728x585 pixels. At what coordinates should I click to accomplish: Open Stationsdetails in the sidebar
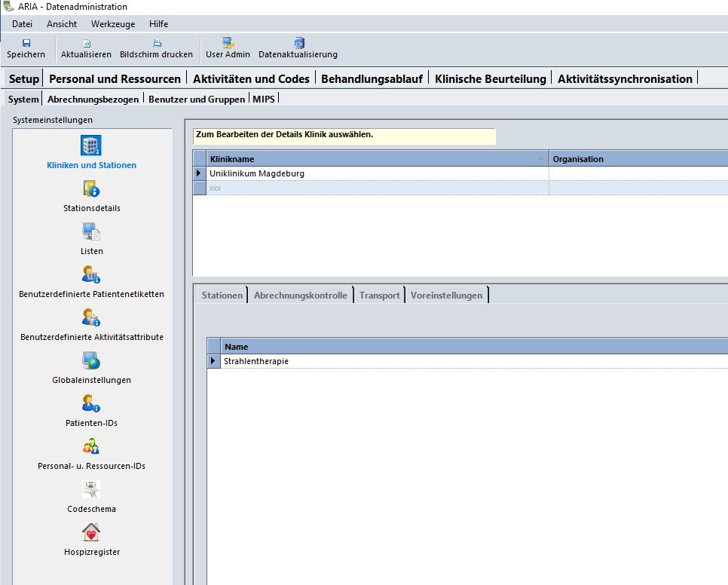pyautogui.click(x=91, y=189)
